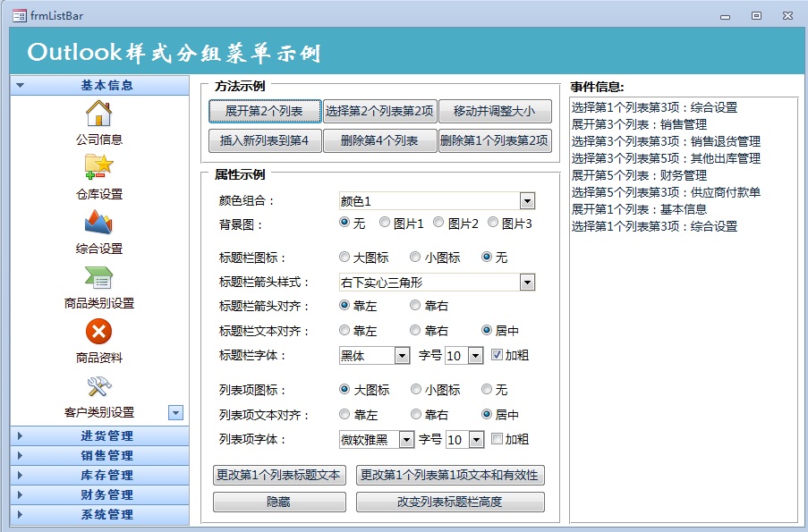Open 财务管理 group header
Screen dimensions: 808x532
coord(99,495)
